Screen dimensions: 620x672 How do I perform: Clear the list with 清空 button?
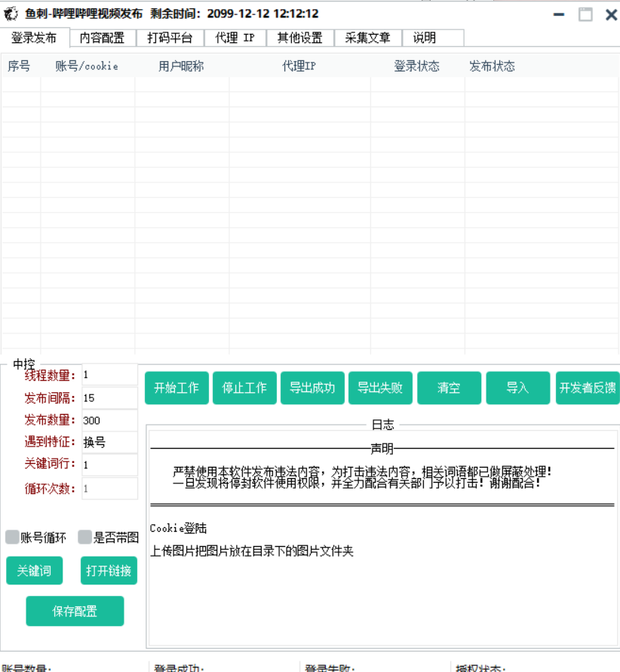(449, 388)
